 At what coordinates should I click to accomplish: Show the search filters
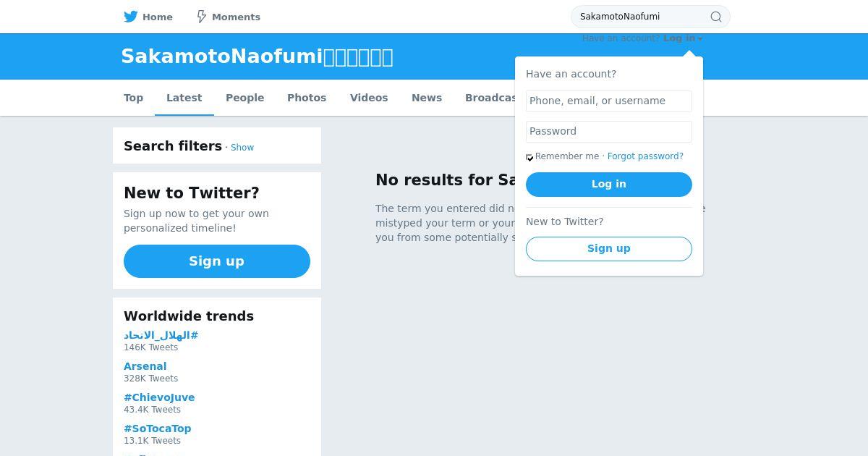coord(242,148)
